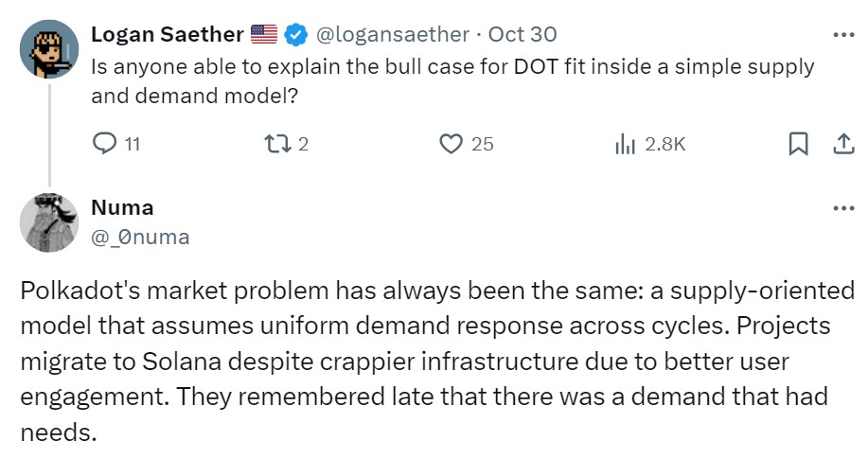Click the Logan Saether display name
The image size is (868, 459).
tap(168, 35)
